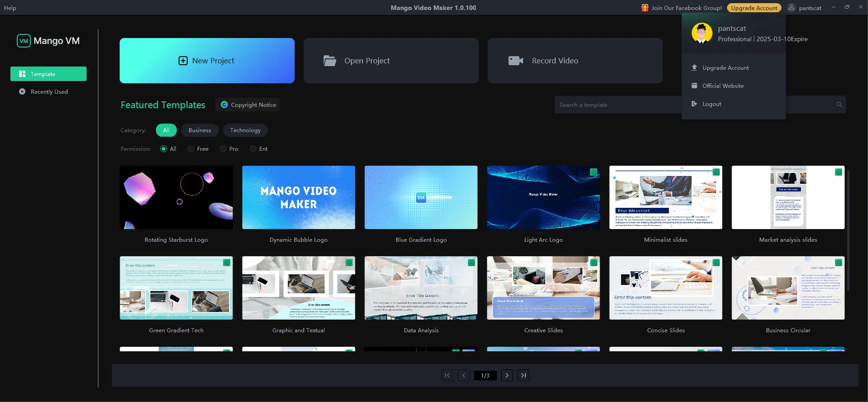Click the copyright badge on Minimalist slides
Viewport: 868px width, 402px height.
(716, 172)
